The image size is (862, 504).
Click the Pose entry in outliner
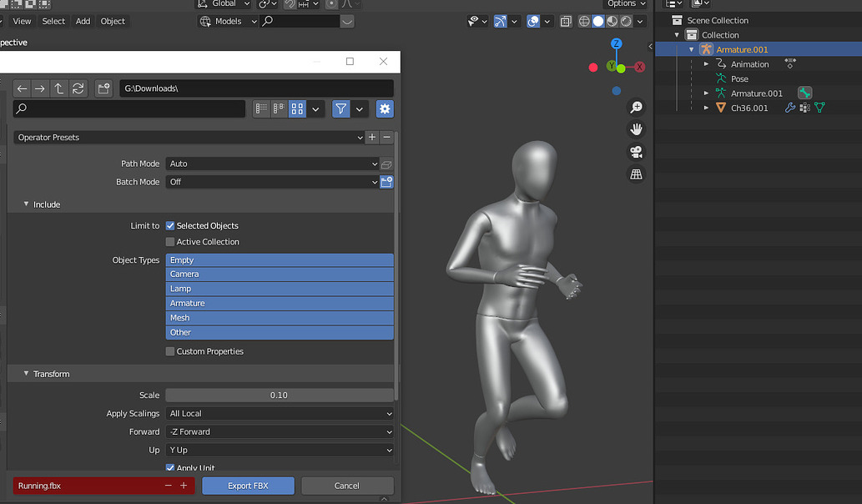739,78
